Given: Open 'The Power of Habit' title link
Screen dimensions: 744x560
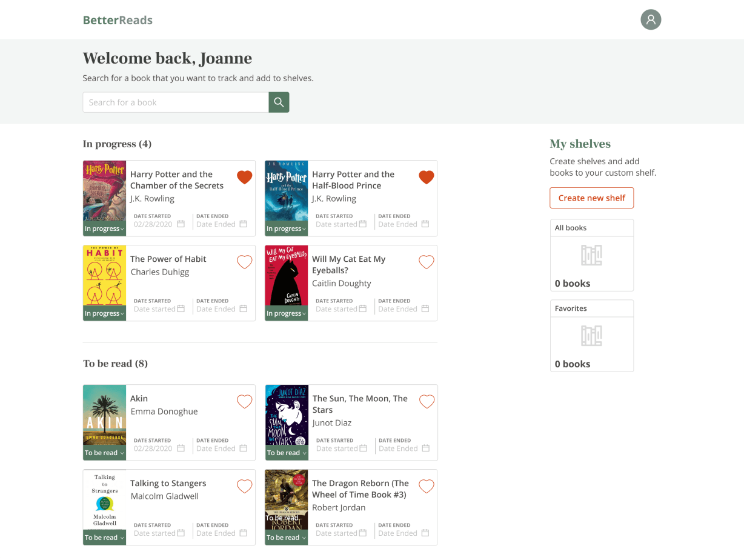Looking at the screenshot, I should 168,259.
